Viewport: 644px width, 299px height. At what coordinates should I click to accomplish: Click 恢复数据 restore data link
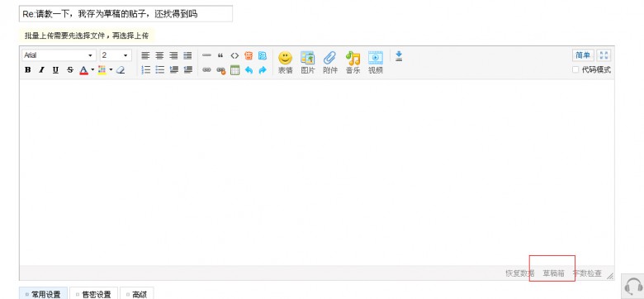(520, 273)
